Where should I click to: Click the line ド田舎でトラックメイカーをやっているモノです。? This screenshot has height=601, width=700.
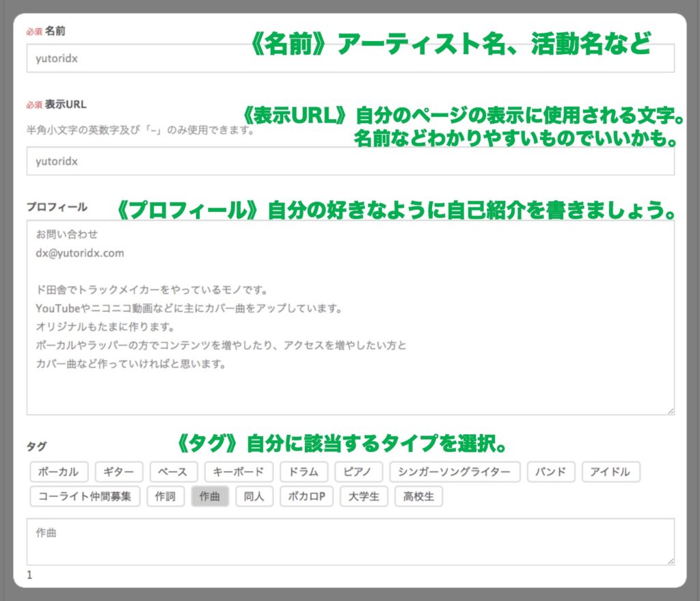click(152, 290)
